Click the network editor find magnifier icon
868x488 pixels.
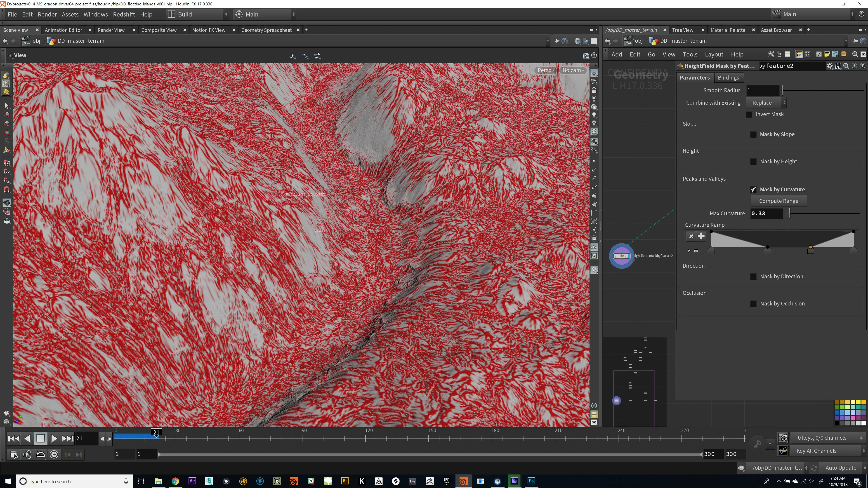(x=855, y=54)
